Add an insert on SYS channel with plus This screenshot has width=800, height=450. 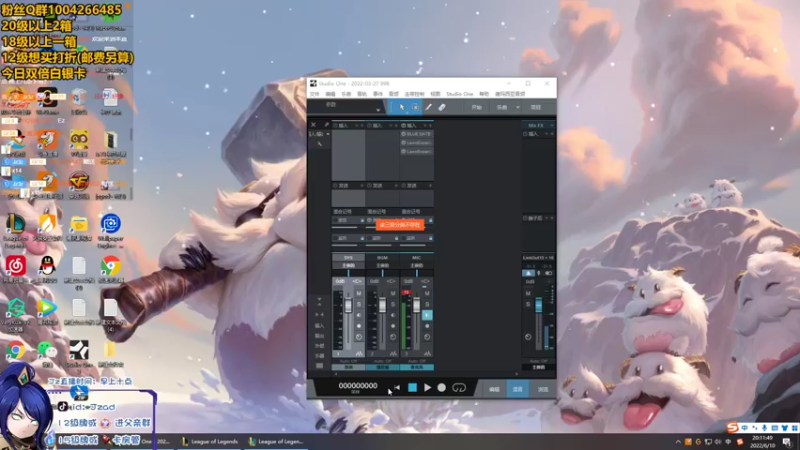tap(362, 125)
